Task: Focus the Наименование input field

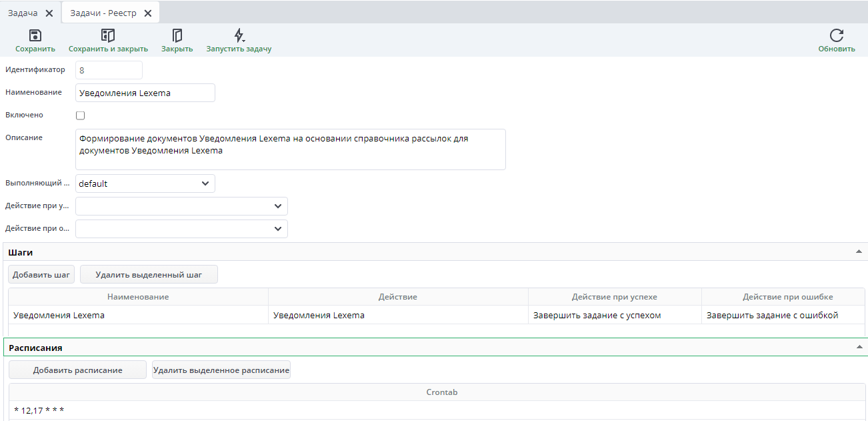Action: (x=145, y=93)
